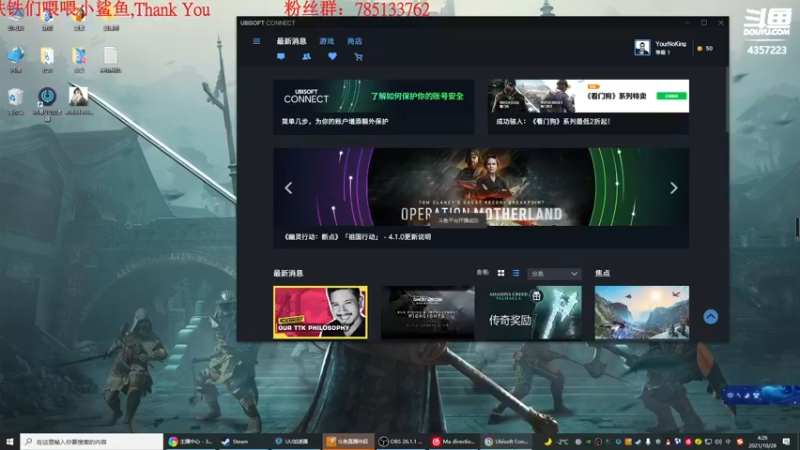Viewport: 800px width, 450px height.
Task: Open the NetEase Music taskbar item
Action: 454,441
